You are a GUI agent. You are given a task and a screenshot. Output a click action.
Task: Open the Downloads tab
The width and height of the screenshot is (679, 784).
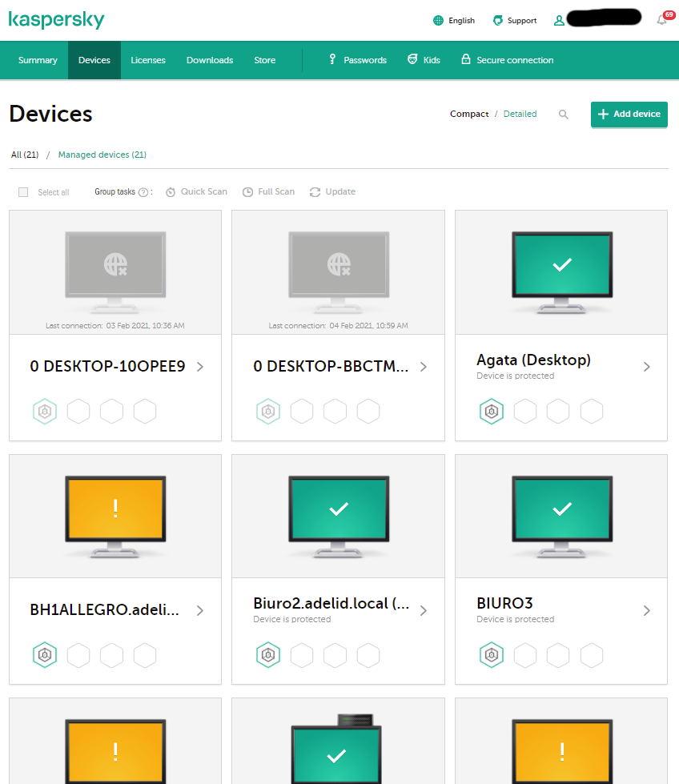click(x=210, y=60)
